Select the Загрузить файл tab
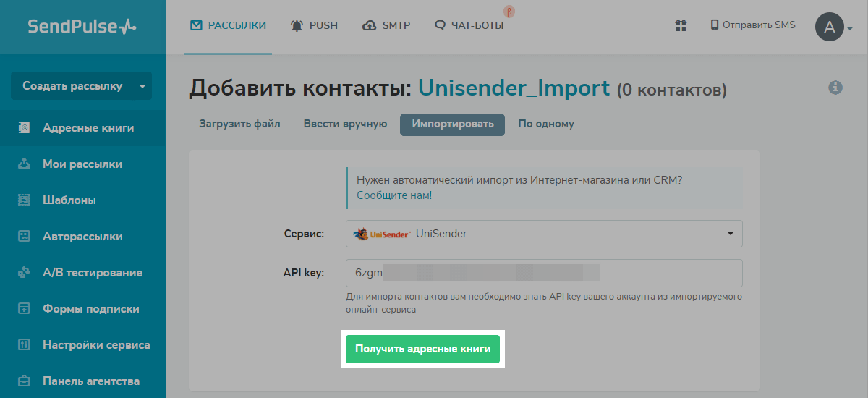This screenshot has height=398, width=868. (239, 124)
